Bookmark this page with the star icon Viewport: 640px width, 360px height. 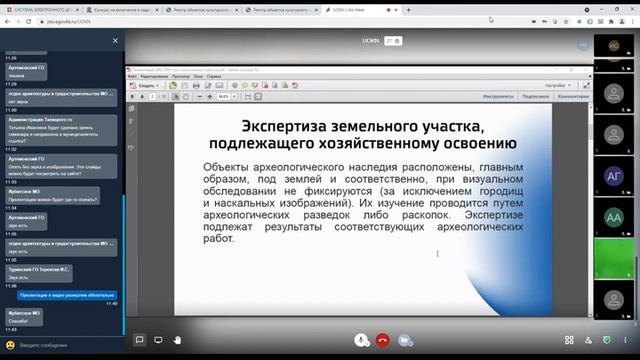566,21
